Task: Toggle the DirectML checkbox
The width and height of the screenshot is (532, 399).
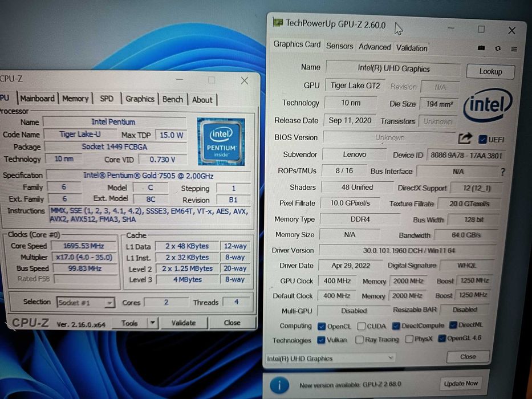Action: pyautogui.click(x=453, y=325)
